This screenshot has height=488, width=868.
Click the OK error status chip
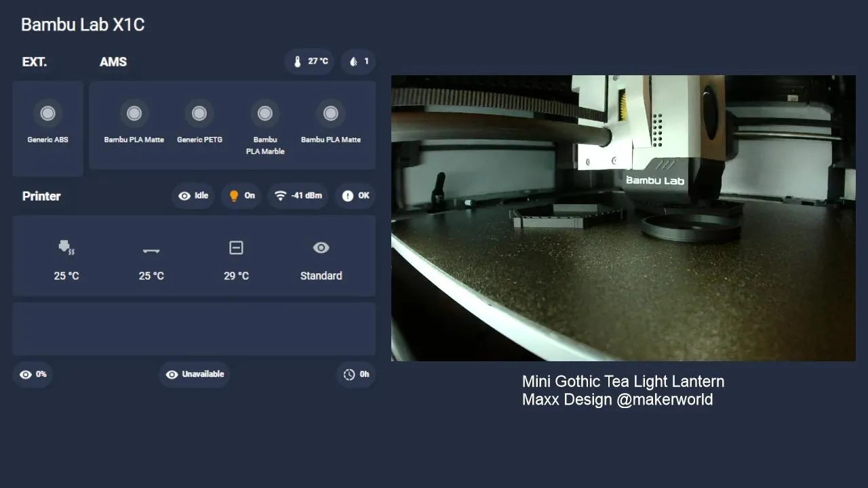tap(355, 196)
